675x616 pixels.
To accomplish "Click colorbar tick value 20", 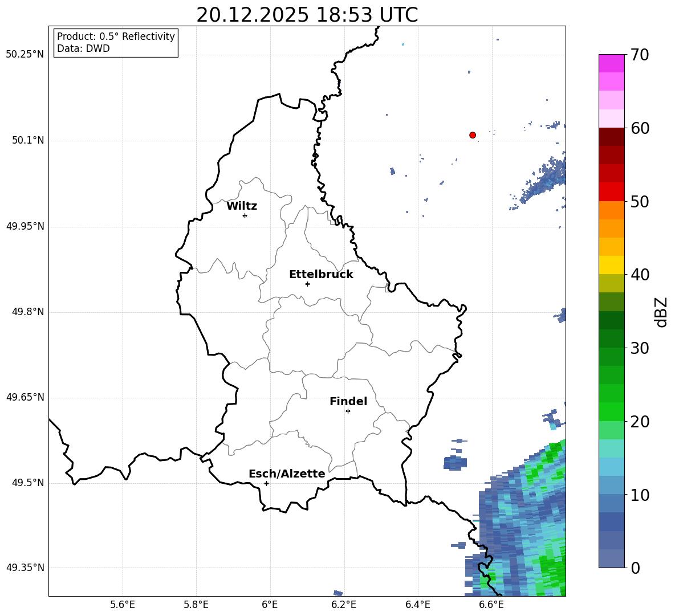I will pyautogui.click(x=640, y=422).
